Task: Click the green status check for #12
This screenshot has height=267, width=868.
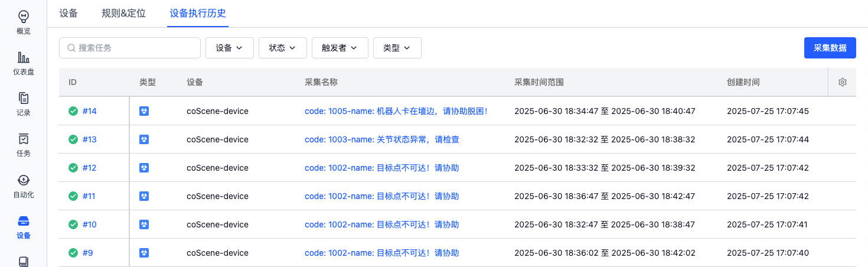Action: (73, 168)
